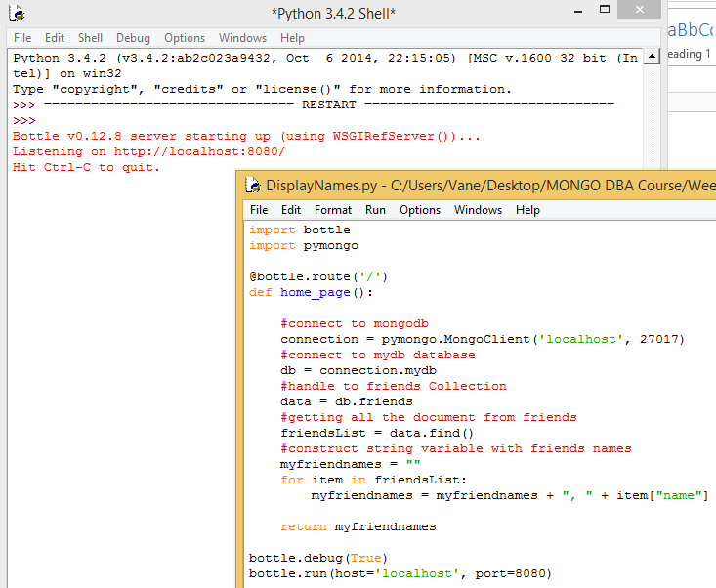Maximize the Python Shell window

point(605,10)
